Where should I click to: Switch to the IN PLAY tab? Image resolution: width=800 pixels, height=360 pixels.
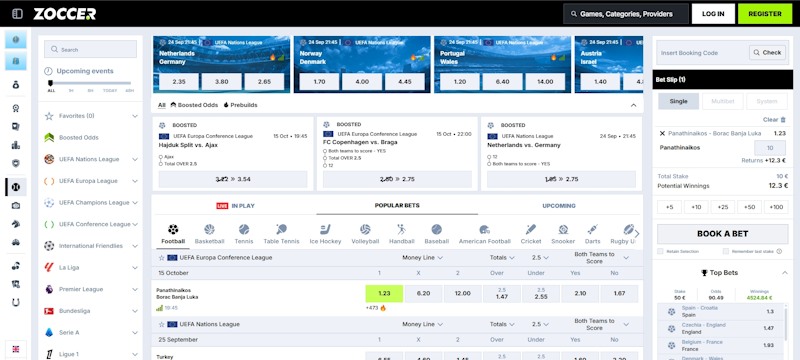coord(235,206)
